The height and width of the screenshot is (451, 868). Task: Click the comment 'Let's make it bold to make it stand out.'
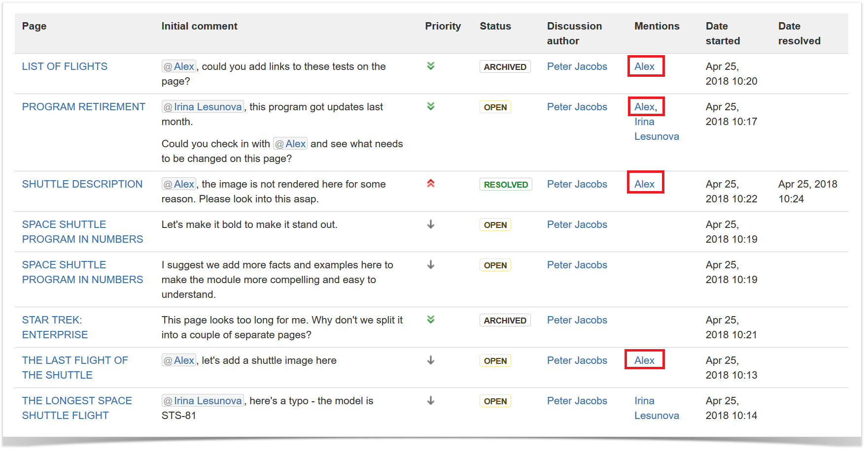[x=249, y=225]
